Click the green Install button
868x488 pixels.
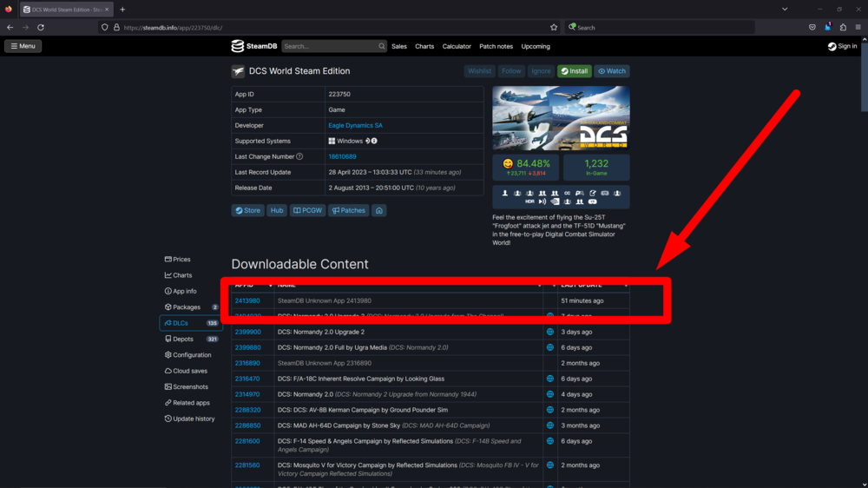coord(575,71)
